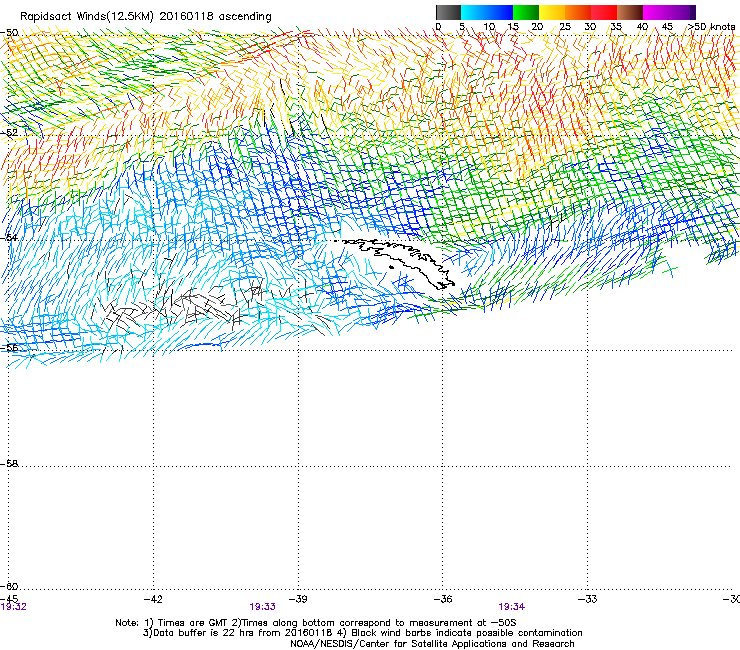
Task: Click the cyan 5-10 knots legend segment
Action: tap(474, 12)
